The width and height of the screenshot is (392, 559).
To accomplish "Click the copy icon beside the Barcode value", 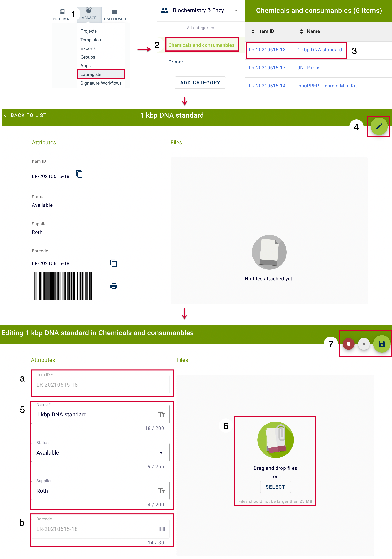I will pyautogui.click(x=114, y=263).
